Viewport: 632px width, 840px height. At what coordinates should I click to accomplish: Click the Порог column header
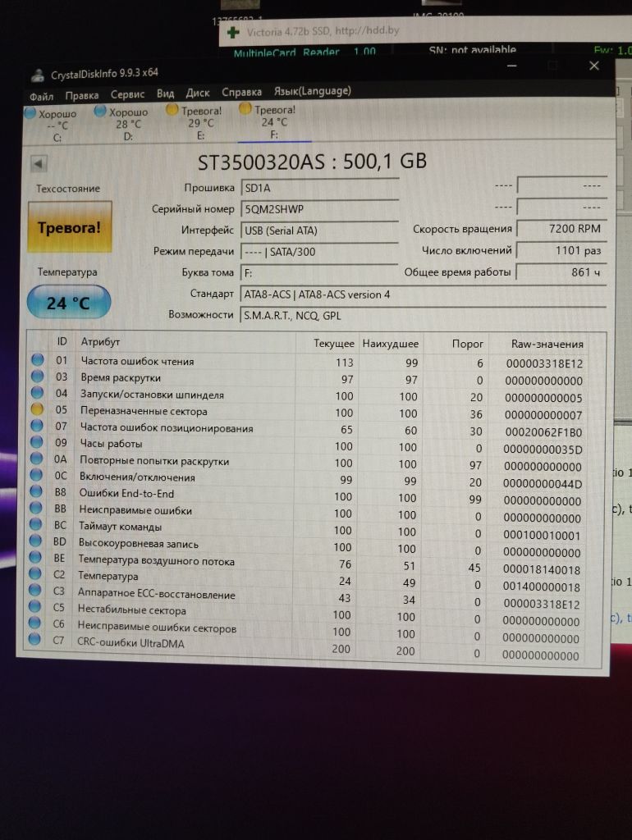(467, 344)
